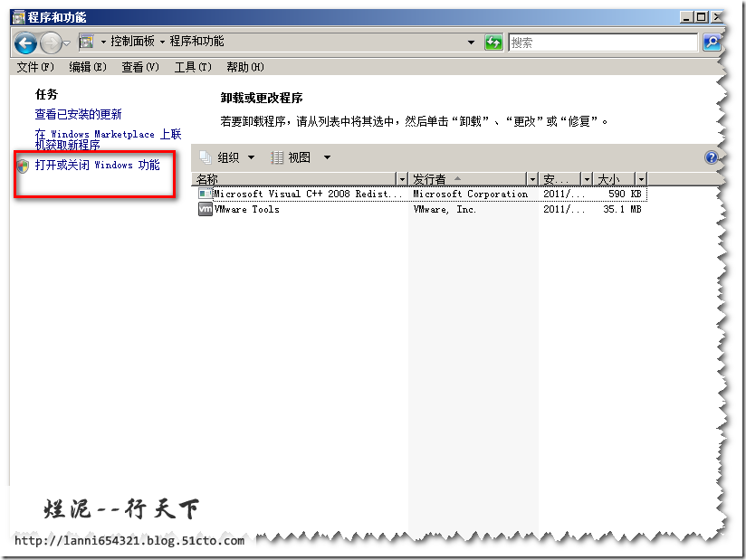
Task: Click the shield icon beside 打开或关闭 Windows 功能
Action: click(x=23, y=166)
